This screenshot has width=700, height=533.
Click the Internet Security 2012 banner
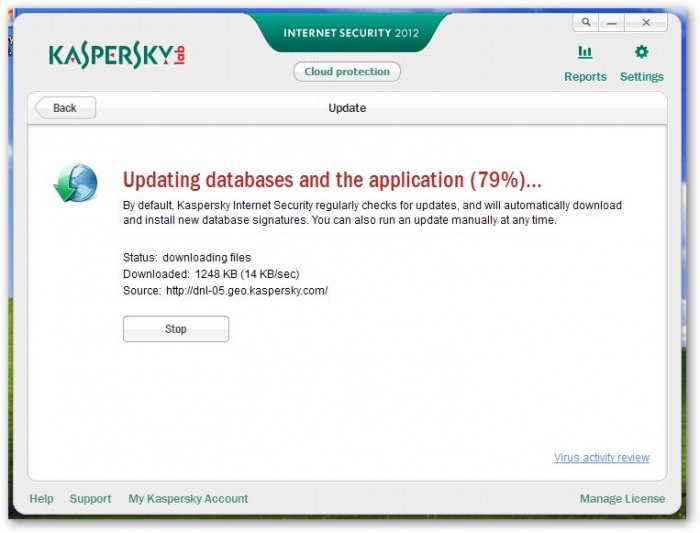pos(351,33)
